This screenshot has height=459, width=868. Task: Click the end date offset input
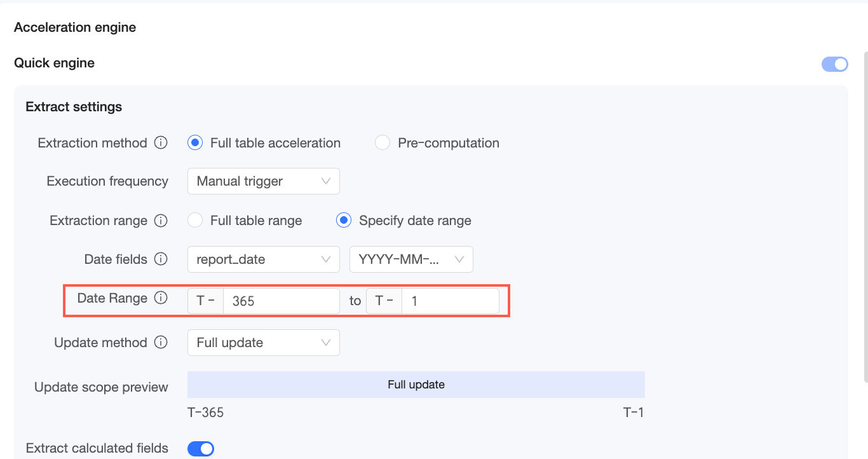pos(450,301)
